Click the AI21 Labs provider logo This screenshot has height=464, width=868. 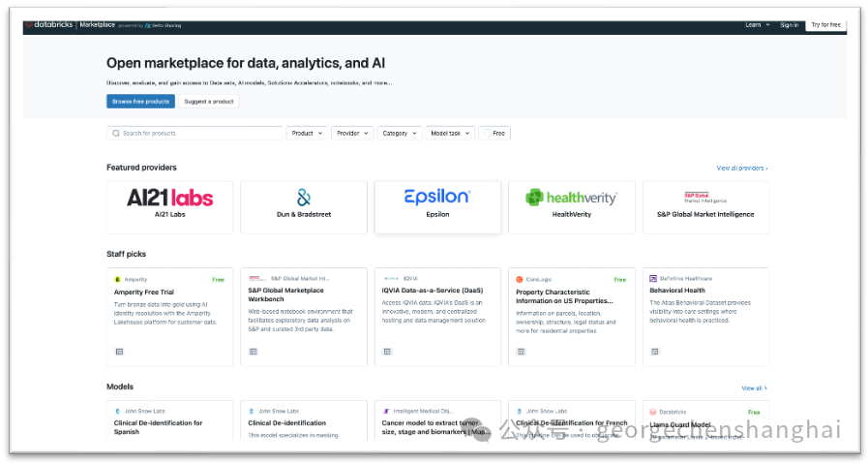point(169,198)
